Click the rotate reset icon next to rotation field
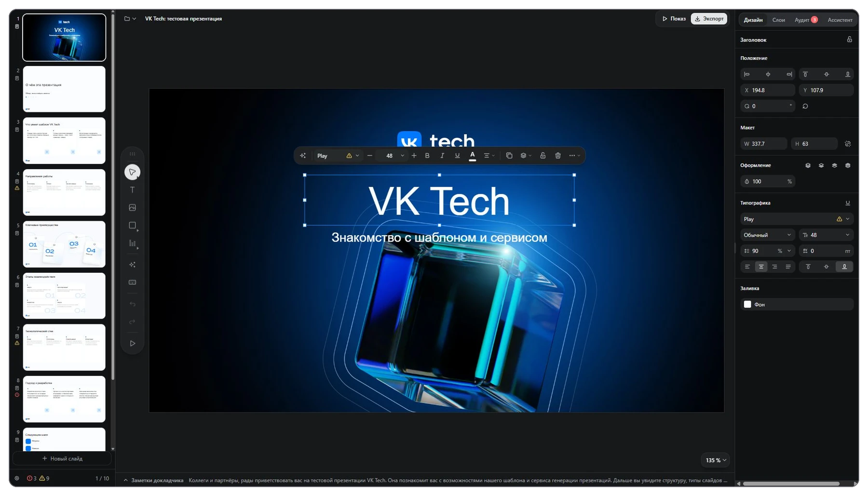Screen dimensions: 868x496 click(x=805, y=106)
